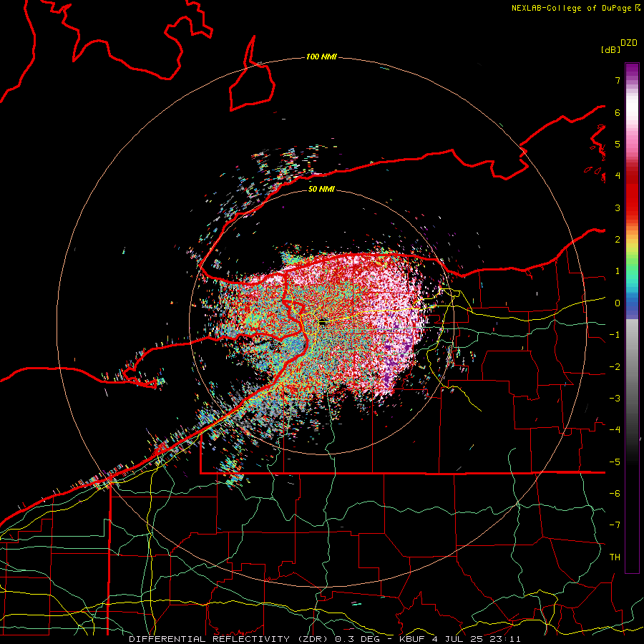Select the 5 dB tick label
Screen dimensions: 644x644
618,144
